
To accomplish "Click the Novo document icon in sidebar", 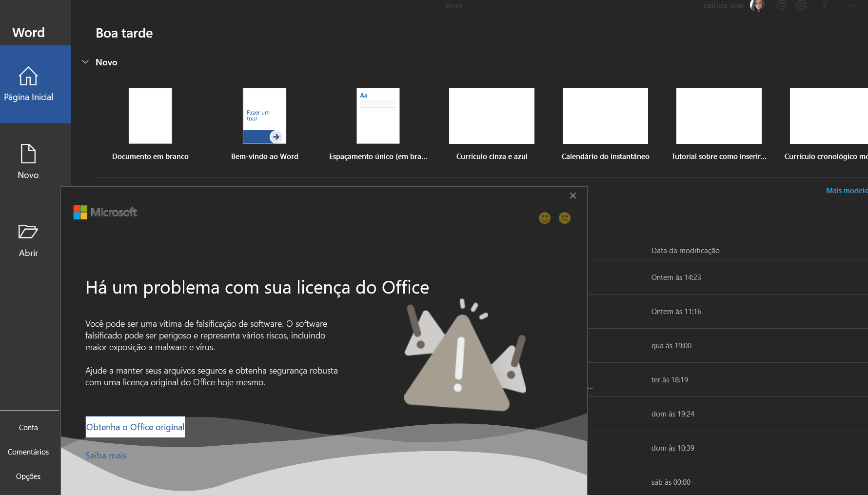I will [28, 154].
